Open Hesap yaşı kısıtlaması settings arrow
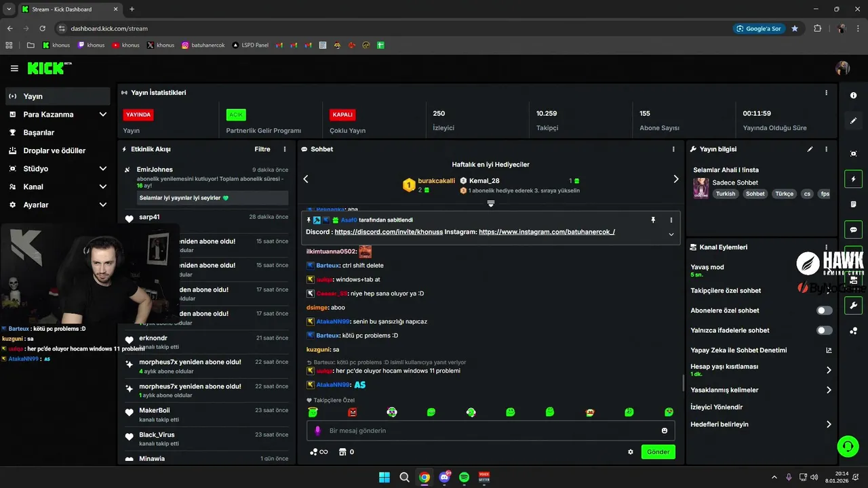 point(829,370)
